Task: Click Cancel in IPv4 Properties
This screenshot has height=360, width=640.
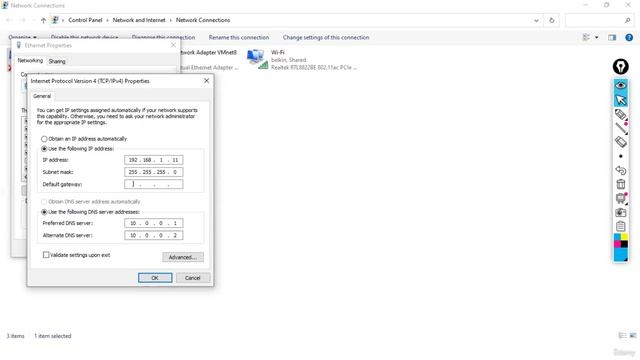Action: [193, 278]
